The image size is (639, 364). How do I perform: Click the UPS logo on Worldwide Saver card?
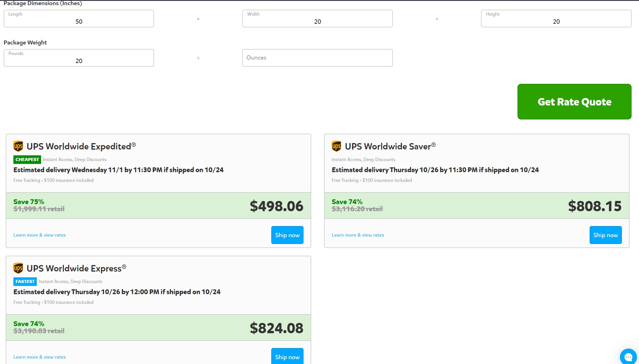pyautogui.click(x=337, y=146)
